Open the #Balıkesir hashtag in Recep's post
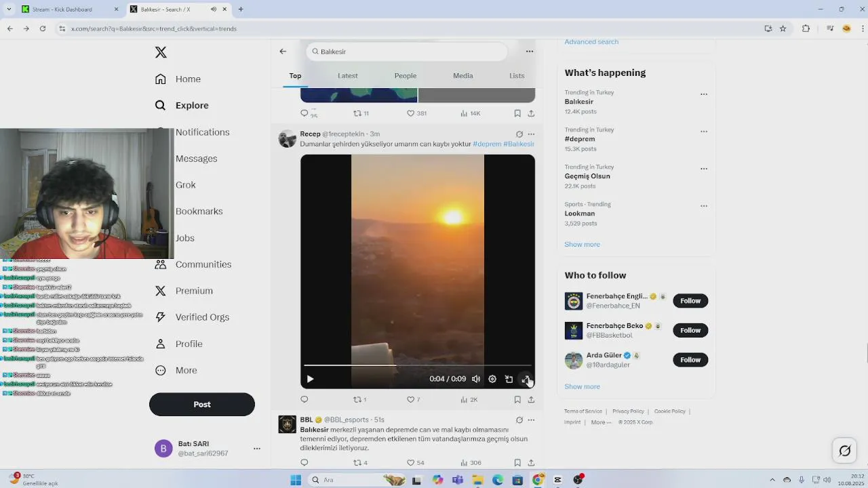 tap(519, 144)
